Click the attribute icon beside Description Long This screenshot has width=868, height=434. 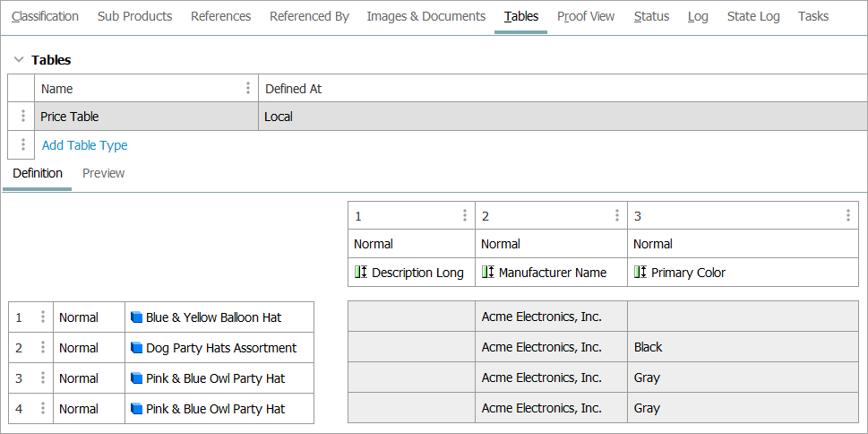pyautogui.click(x=361, y=273)
